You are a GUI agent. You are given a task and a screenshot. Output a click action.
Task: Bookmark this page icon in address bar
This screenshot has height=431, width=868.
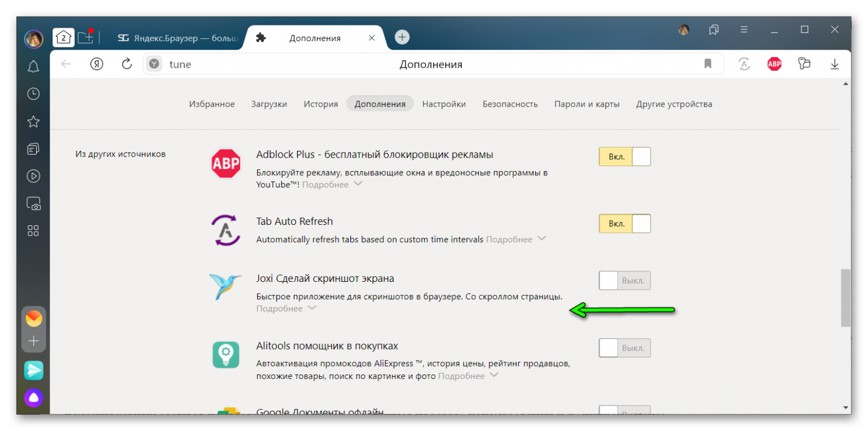pos(708,64)
